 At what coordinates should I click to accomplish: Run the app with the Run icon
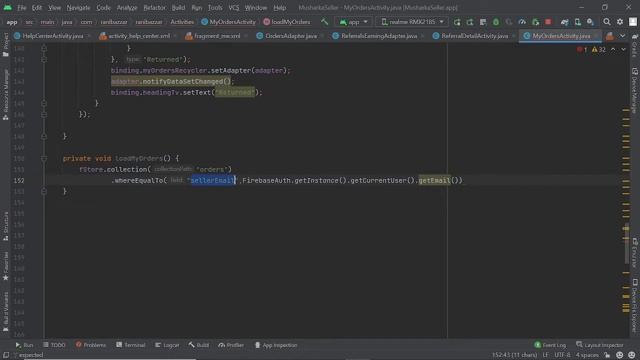[x=457, y=22]
